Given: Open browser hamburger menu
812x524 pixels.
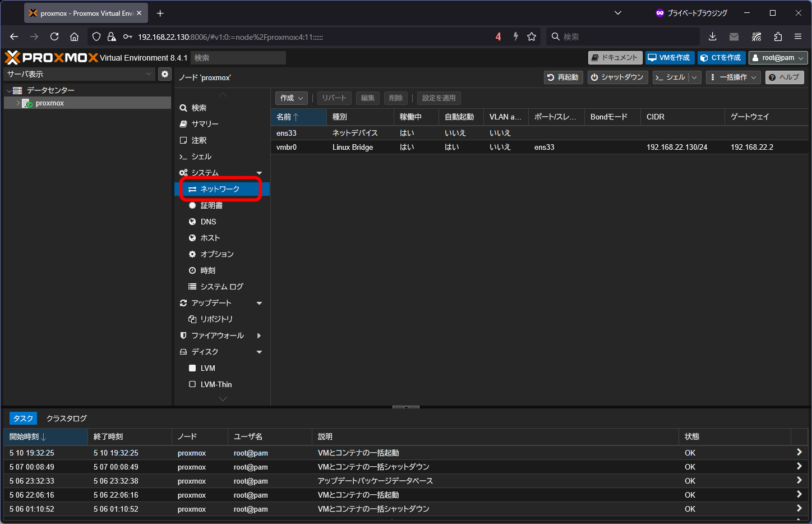Looking at the screenshot, I should [x=798, y=36].
